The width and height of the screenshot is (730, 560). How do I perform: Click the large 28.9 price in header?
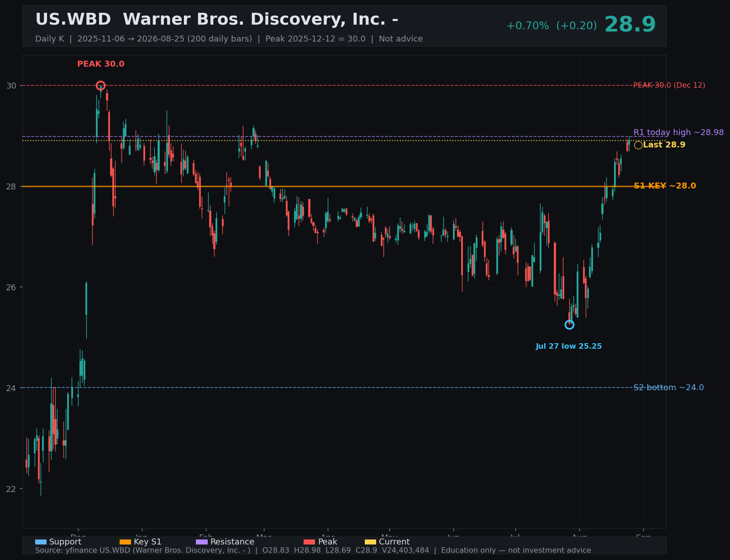click(x=630, y=25)
